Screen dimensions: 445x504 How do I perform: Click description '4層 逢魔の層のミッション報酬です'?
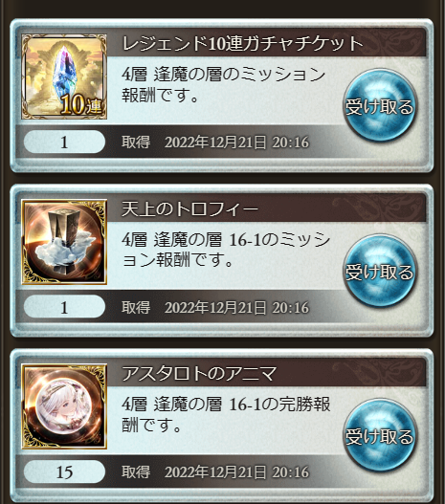(x=224, y=84)
